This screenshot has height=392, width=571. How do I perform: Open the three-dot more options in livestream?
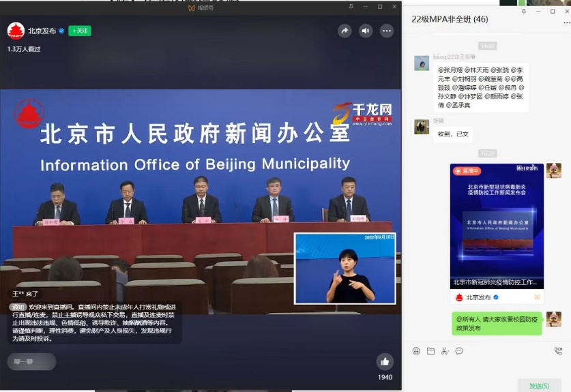tap(387, 31)
